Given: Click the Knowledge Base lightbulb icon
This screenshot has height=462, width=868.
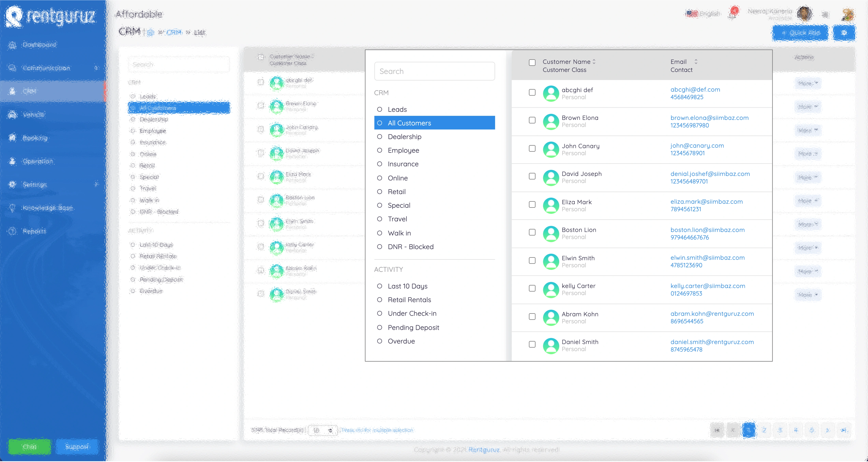Looking at the screenshot, I should click(x=12, y=208).
